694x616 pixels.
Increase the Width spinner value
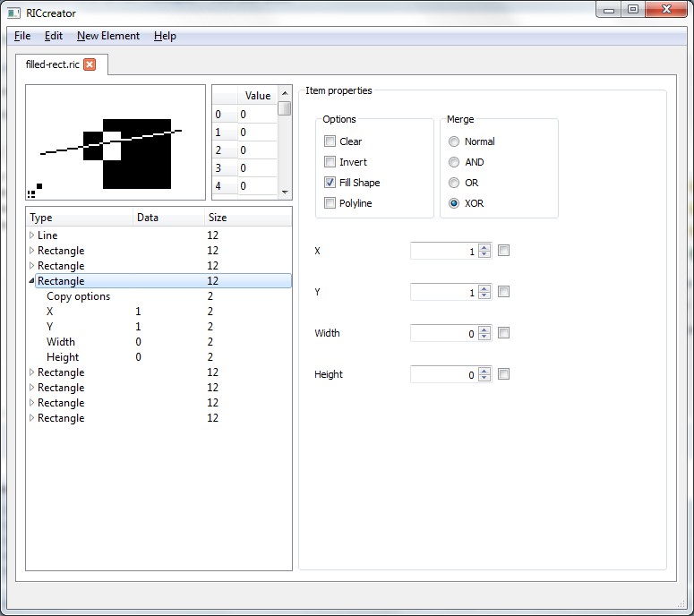click(x=484, y=329)
